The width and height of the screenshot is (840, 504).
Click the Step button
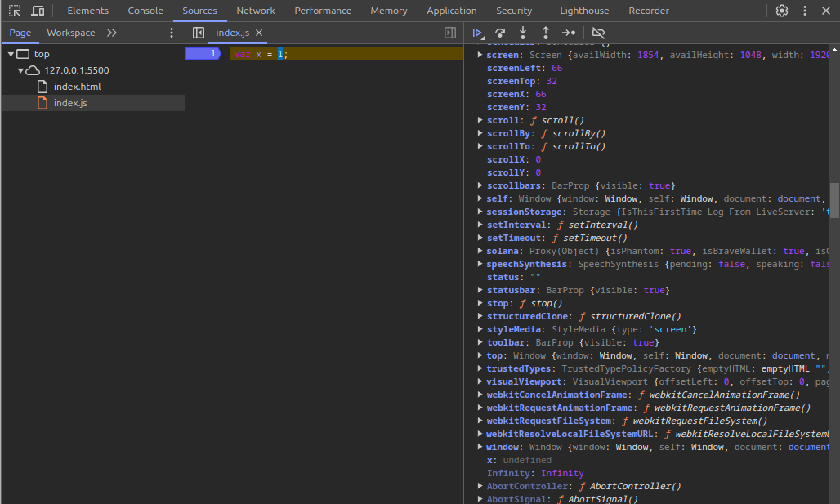569,33
